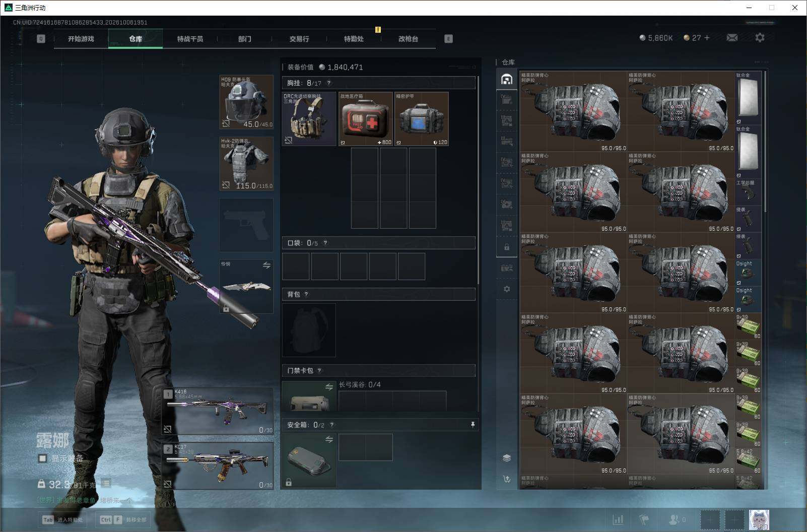Open the settings gear in top bar

pyautogui.click(x=760, y=38)
